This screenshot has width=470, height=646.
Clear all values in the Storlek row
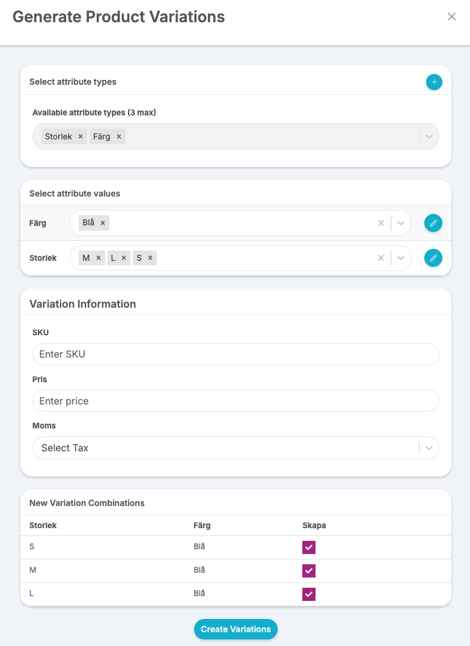click(x=381, y=258)
